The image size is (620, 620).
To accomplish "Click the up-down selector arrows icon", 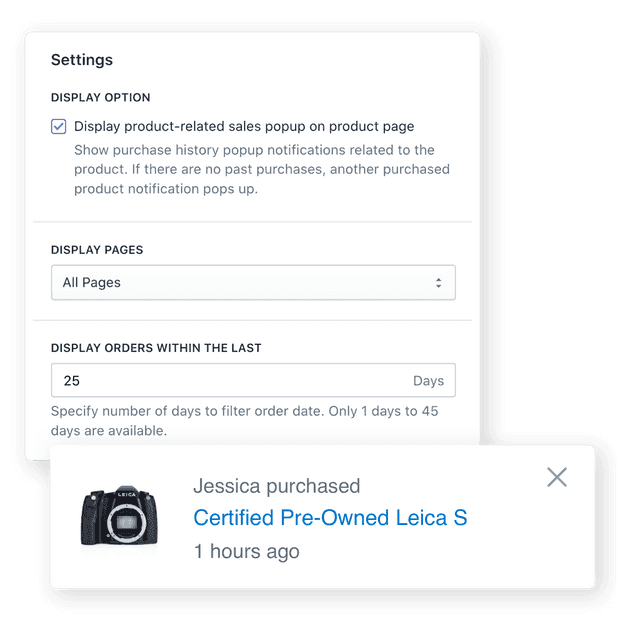I will pyautogui.click(x=438, y=283).
